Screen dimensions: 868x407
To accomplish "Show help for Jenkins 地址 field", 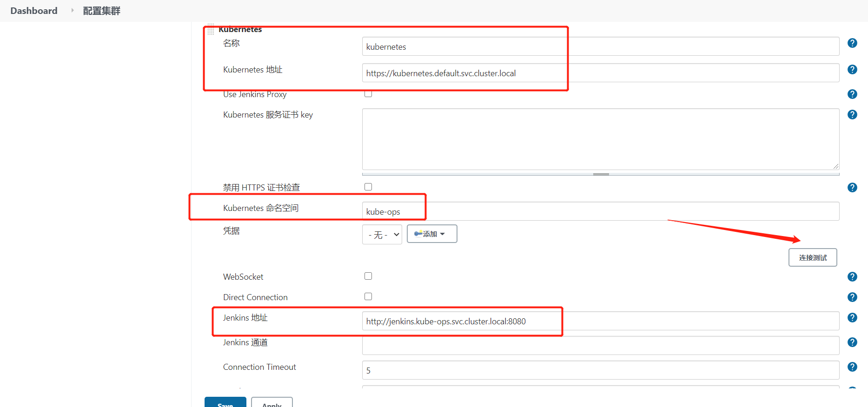I will point(852,318).
